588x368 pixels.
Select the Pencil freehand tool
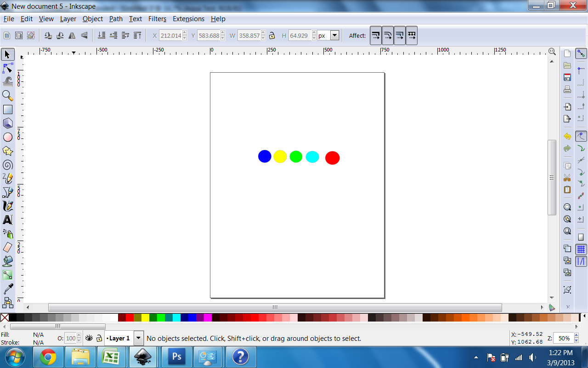(8, 178)
